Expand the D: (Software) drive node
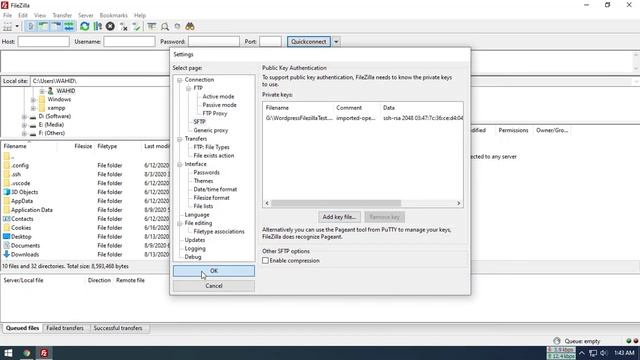Screen dimensions: 640x360 tap(24, 117)
